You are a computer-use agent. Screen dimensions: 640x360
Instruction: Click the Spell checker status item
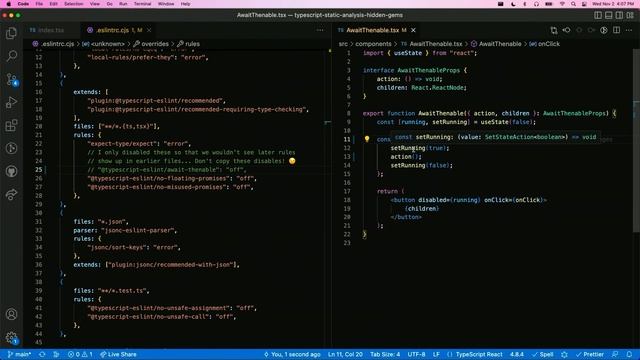pyautogui.click(x=543, y=354)
